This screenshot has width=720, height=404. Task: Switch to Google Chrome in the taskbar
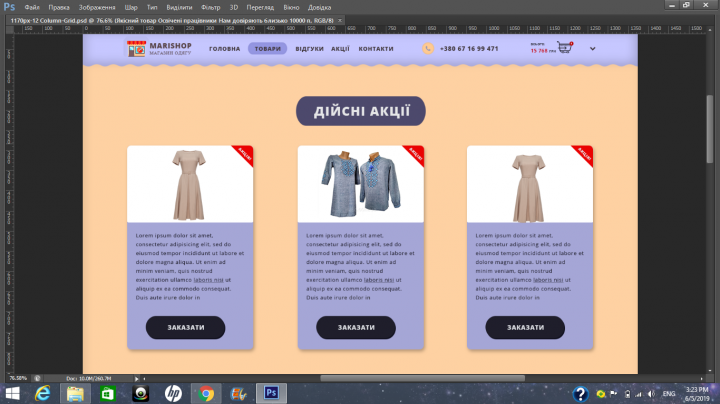[206, 393]
